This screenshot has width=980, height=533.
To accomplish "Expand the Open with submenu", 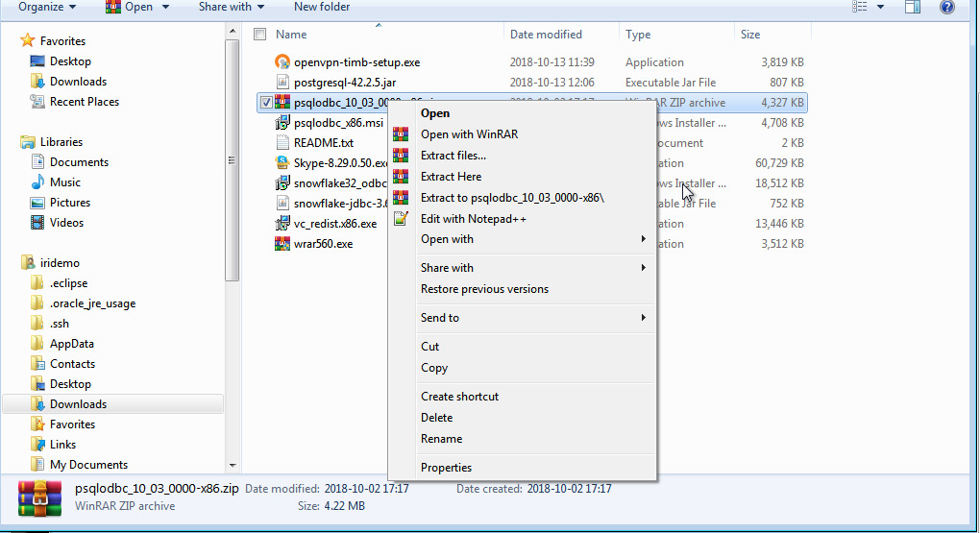I will point(536,239).
